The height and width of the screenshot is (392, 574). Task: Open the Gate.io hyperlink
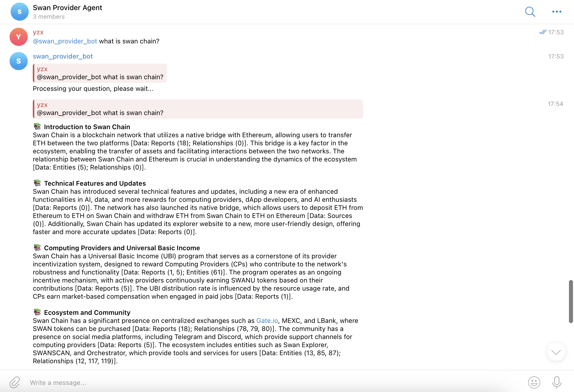click(x=267, y=321)
